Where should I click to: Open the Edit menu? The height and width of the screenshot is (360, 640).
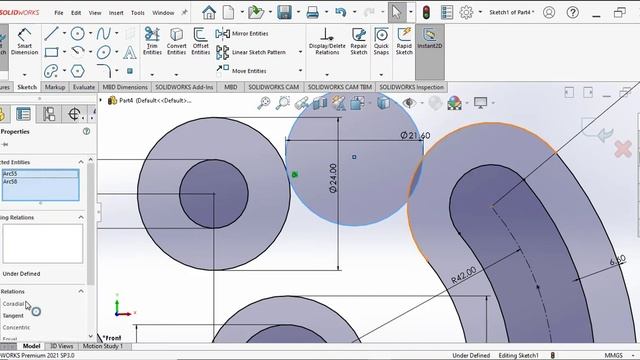[76, 13]
